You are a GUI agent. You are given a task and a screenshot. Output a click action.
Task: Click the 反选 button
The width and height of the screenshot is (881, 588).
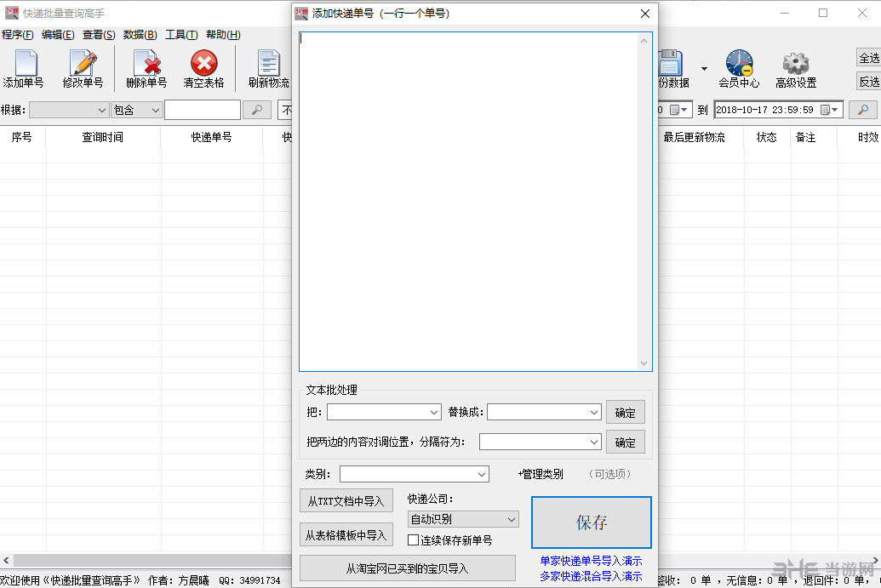point(868,82)
